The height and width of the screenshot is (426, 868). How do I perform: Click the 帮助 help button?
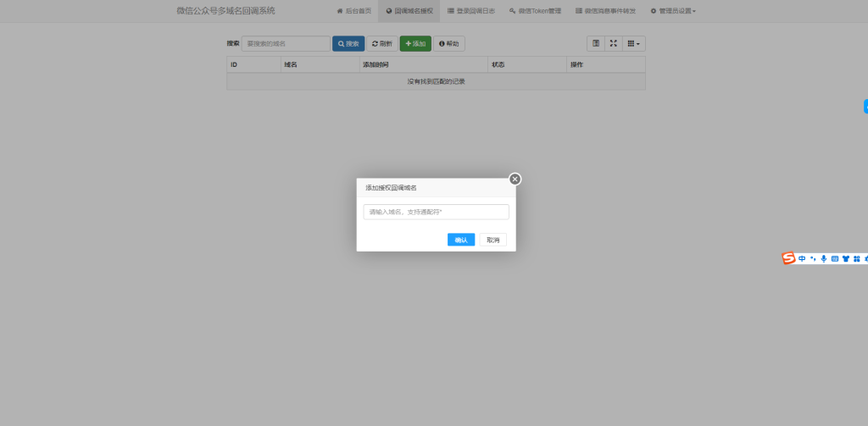[449, 43]
